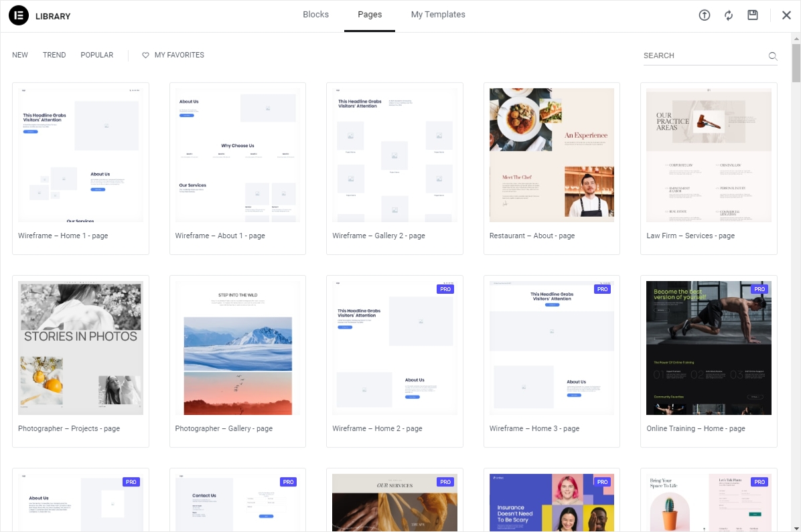Filter templates by Trend
Image resolution: width=801 pixels, height=532 pixels.
tap(54, 55)
